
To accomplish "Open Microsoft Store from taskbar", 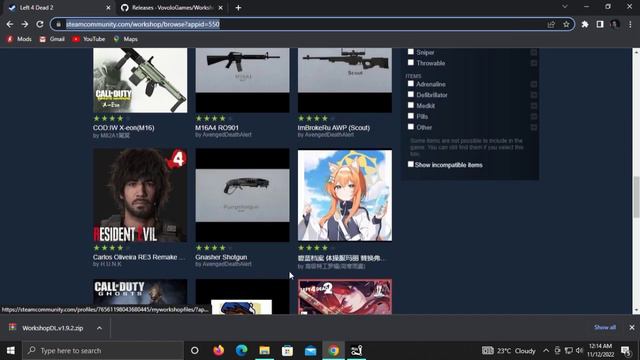I will pos(287,350).
